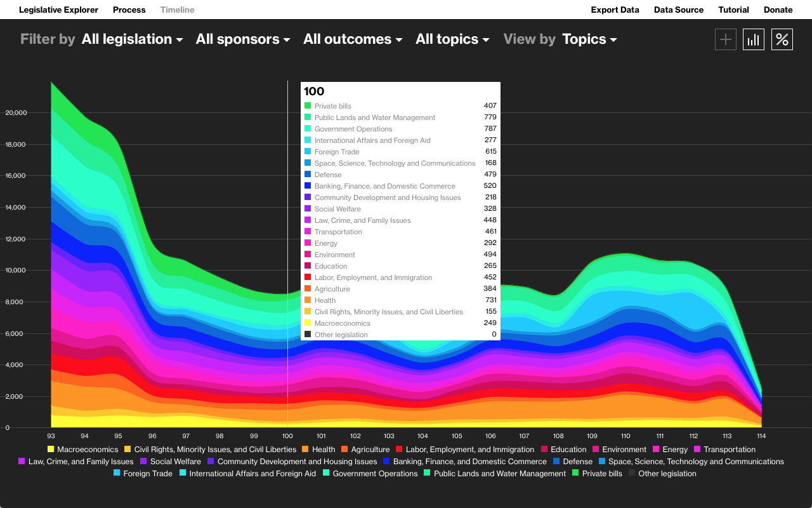Open the All legislation dropdown
This screenshot has width=812, height=508.
[132, 39]
